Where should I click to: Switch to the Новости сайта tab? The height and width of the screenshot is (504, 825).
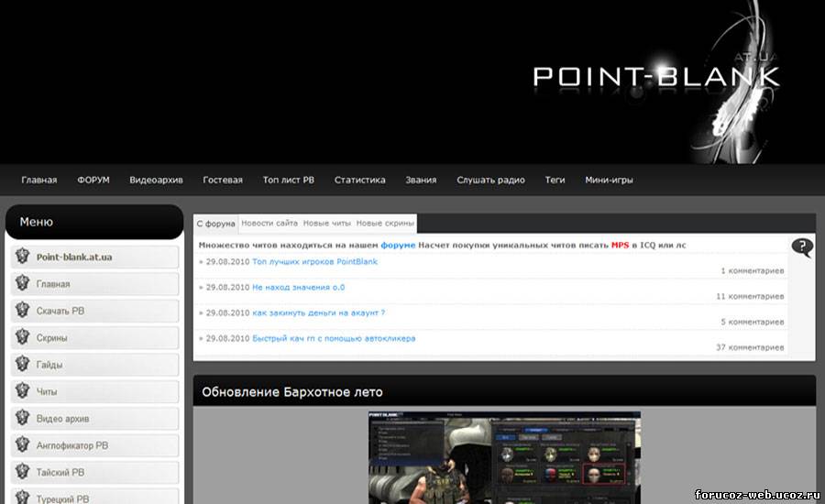click(x=269, y=224)
